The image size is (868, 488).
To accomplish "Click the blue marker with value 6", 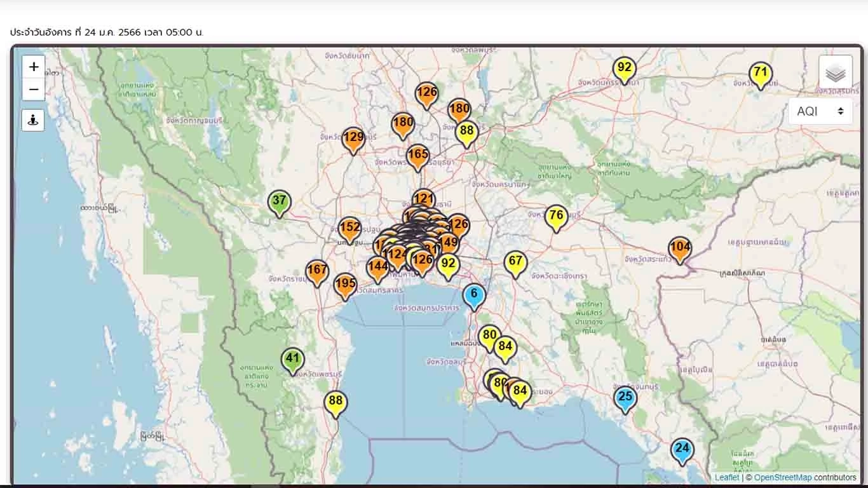I will (474, 295).
